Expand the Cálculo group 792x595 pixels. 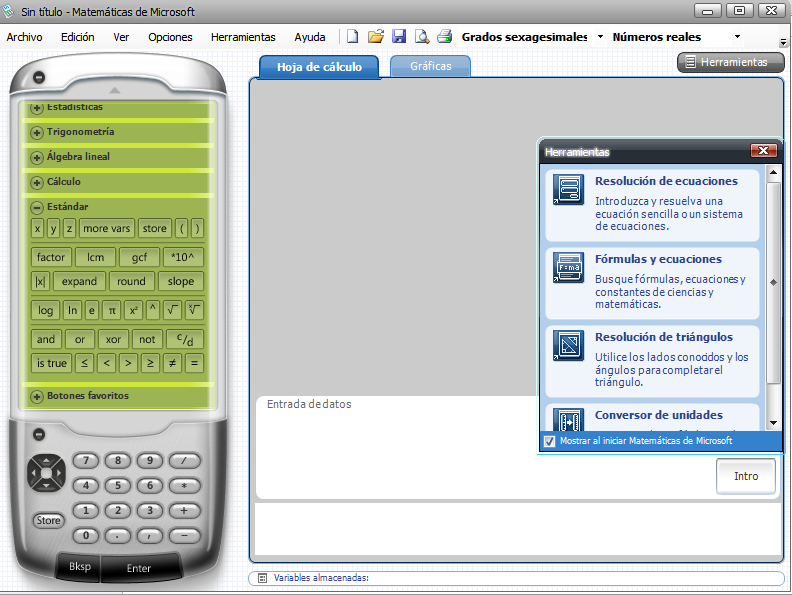tap(36, 182)
